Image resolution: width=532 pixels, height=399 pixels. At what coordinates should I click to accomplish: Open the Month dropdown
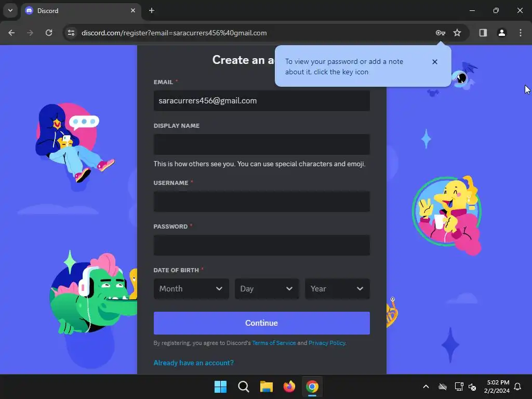[191, 289]
